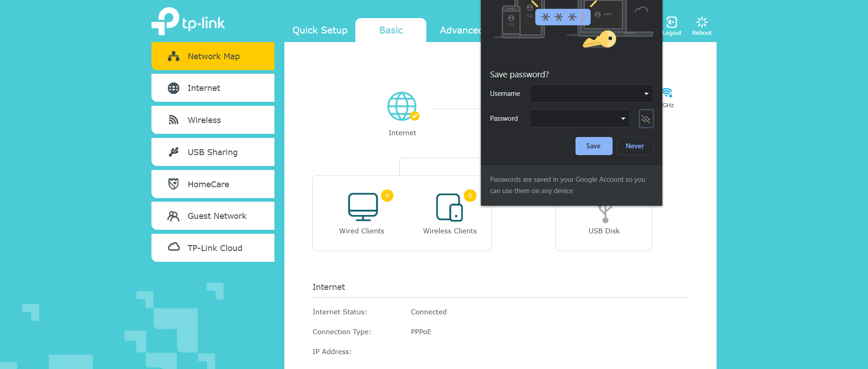Click the TP-Link logo
868x369 pixels.
(x=188, y=21)
